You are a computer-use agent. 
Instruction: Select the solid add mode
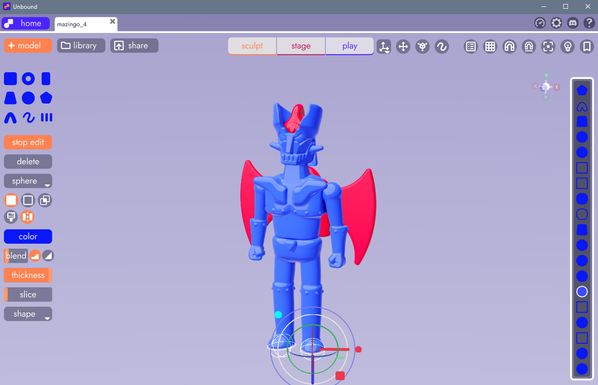click(11, 200)
